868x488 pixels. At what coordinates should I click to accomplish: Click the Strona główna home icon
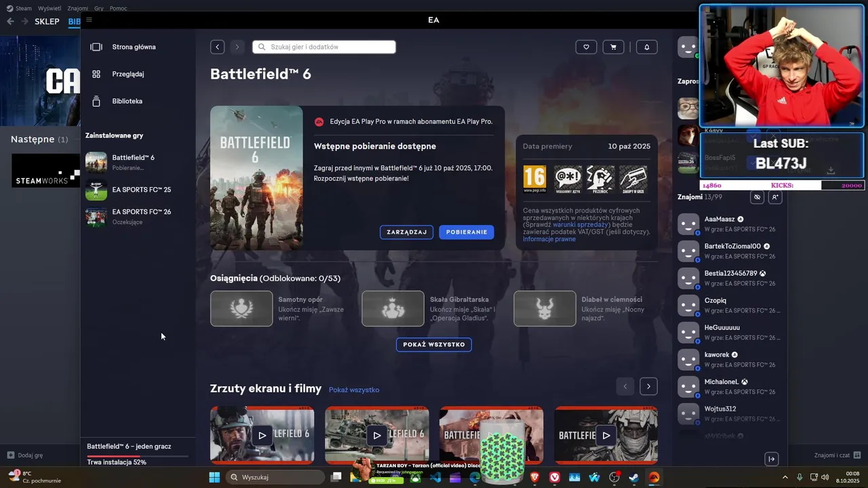(x=96, y=47)
